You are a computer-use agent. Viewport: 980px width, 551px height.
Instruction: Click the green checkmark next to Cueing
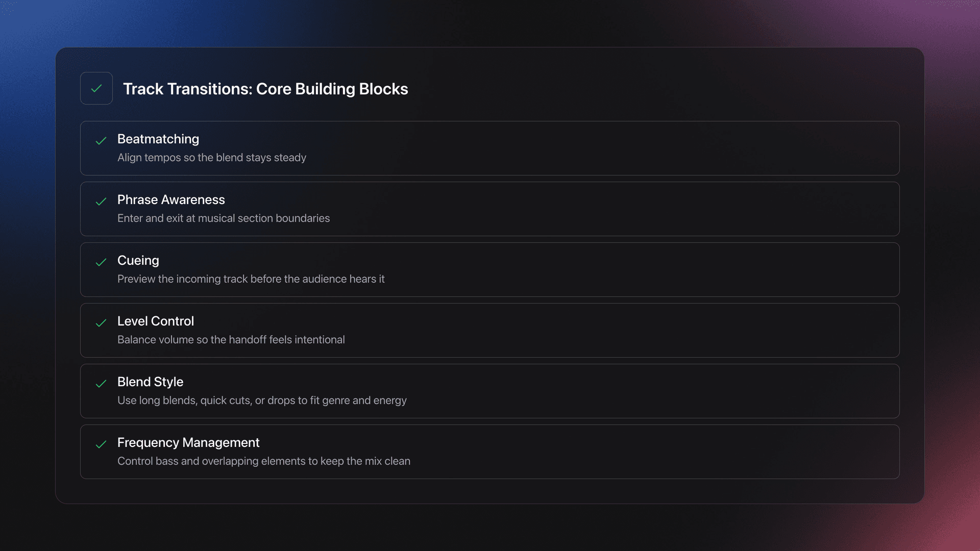[101, 262]
